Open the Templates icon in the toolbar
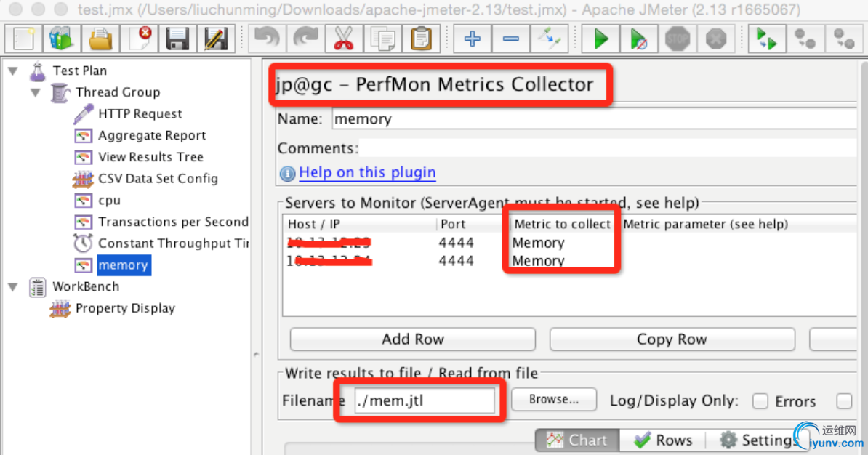The height and width of the screenshot is (455, 868). 62,39
